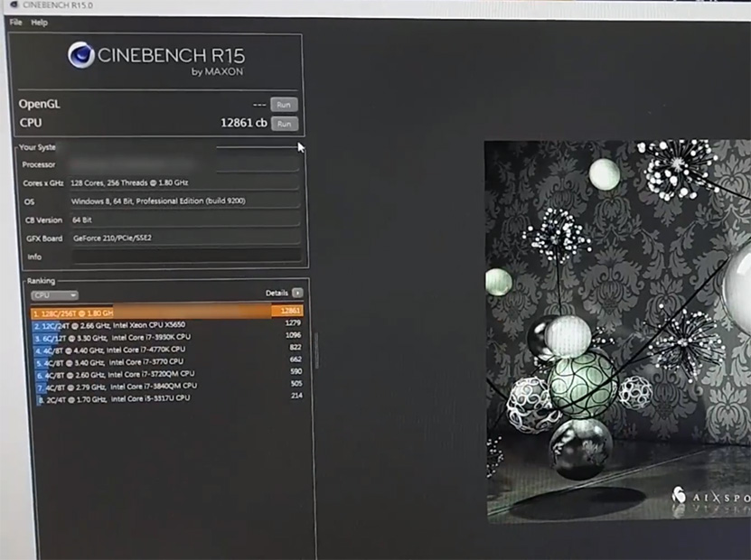Screen dimensions: 751x560
Task: Click the Processor label
Action: 39,164
